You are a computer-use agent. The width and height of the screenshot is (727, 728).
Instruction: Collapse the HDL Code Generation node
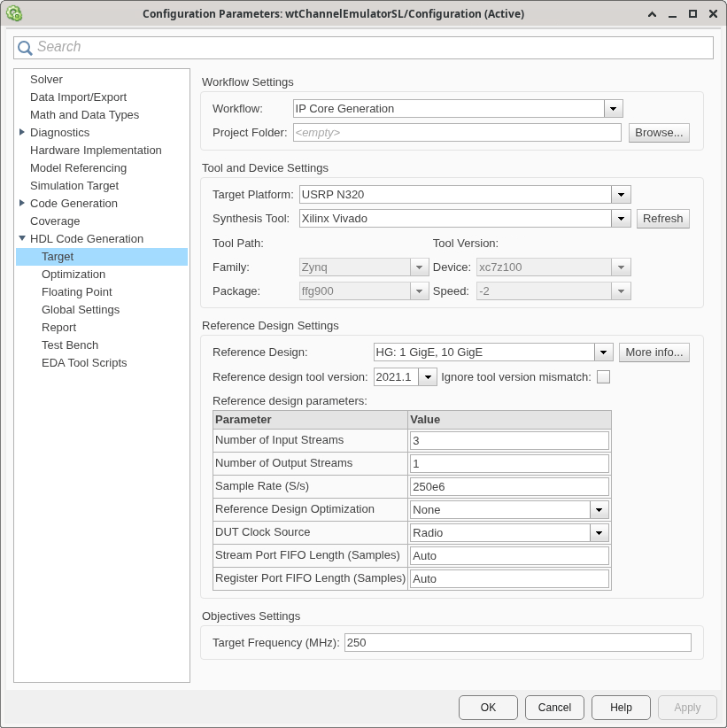click(x=22, y=238)
